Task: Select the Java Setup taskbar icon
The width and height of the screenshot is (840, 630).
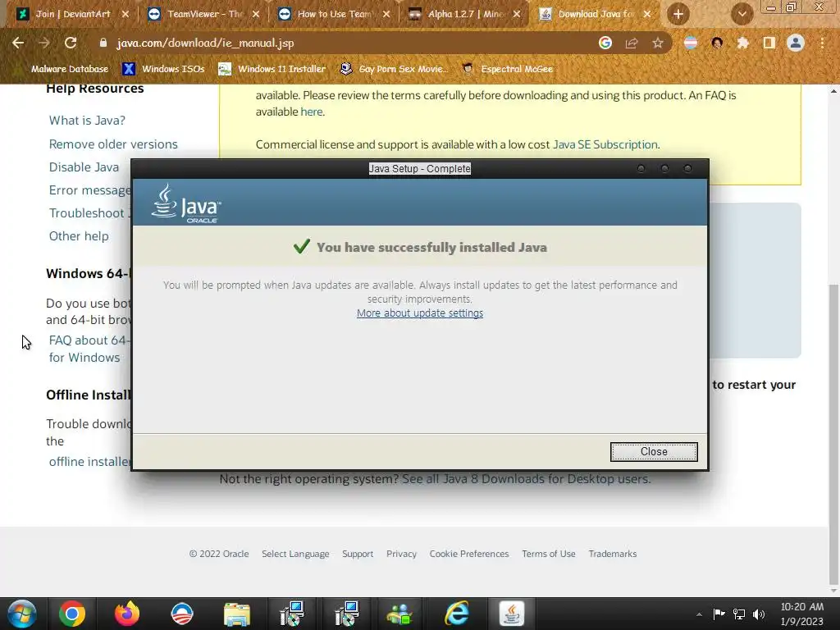Action: point(512,614)
